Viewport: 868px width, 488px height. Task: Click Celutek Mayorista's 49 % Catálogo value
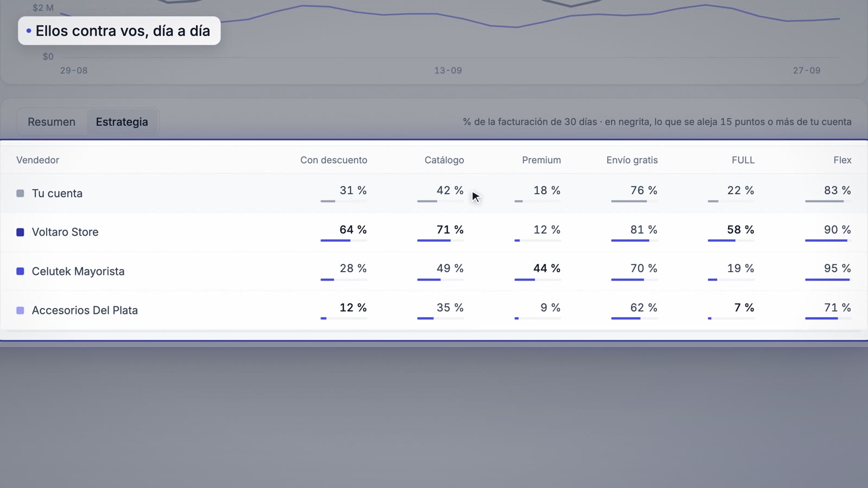pos(450,268)
